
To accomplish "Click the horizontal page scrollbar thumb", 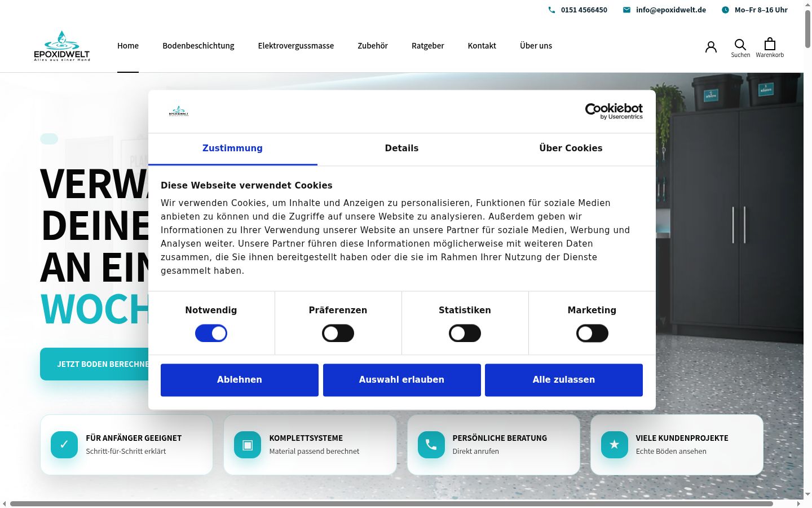I will click(x=391, y=503).
